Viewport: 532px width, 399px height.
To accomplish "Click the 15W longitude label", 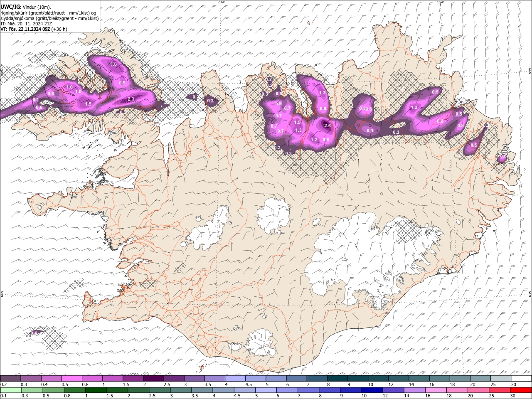I will (440, 2).
